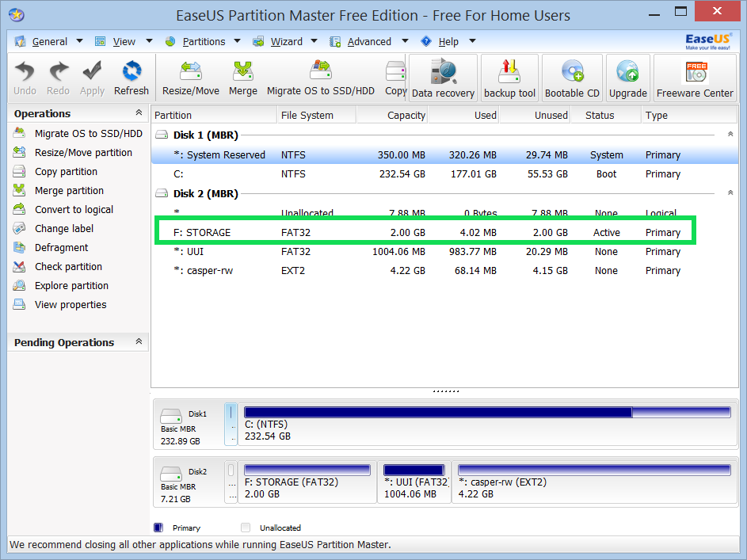Open the General menu
The width and height of the screenshot is (747, 560).
pyautogui.click(x=50, y=42)
